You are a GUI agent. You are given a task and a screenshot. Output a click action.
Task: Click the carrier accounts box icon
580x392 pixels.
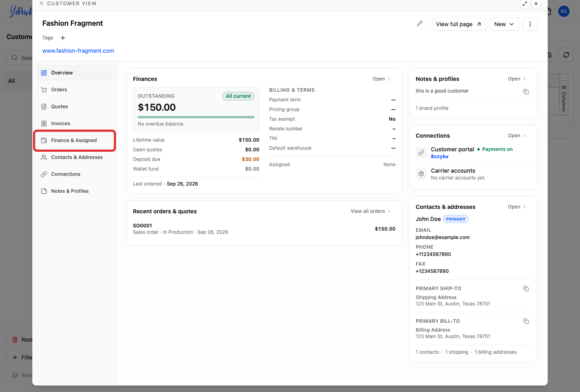(x=421, y=174)
